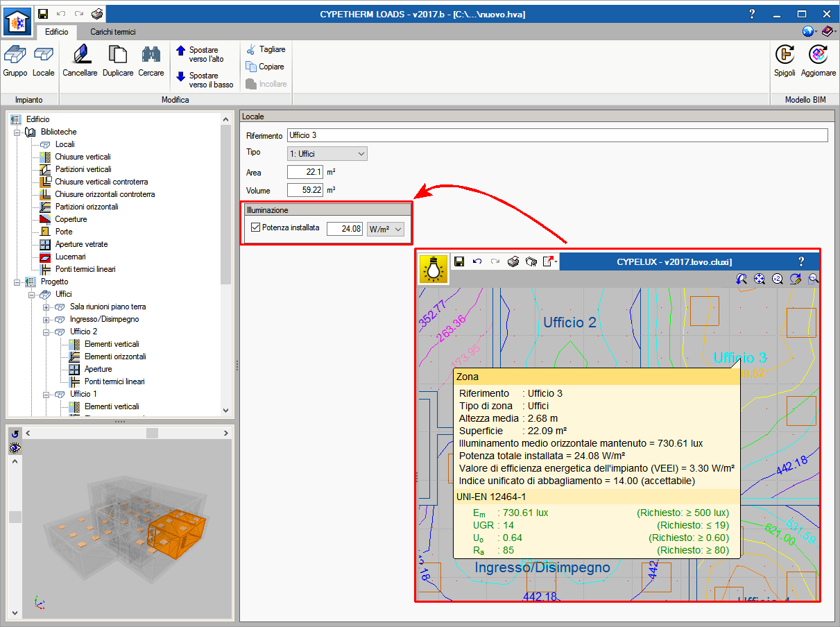Duplicate the selected item with Duplicare
840x627 pixels.
(118, 60)
